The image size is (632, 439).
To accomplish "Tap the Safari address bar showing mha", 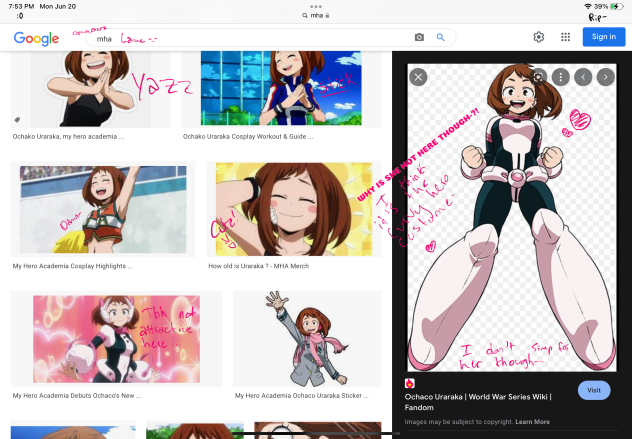I will tap(316, 15).
